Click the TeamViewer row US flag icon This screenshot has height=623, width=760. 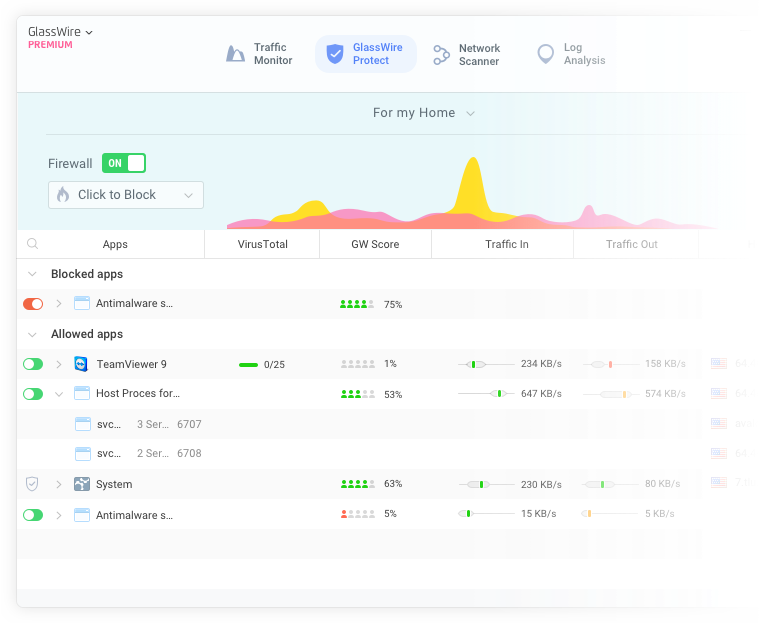tap(719, 363)
